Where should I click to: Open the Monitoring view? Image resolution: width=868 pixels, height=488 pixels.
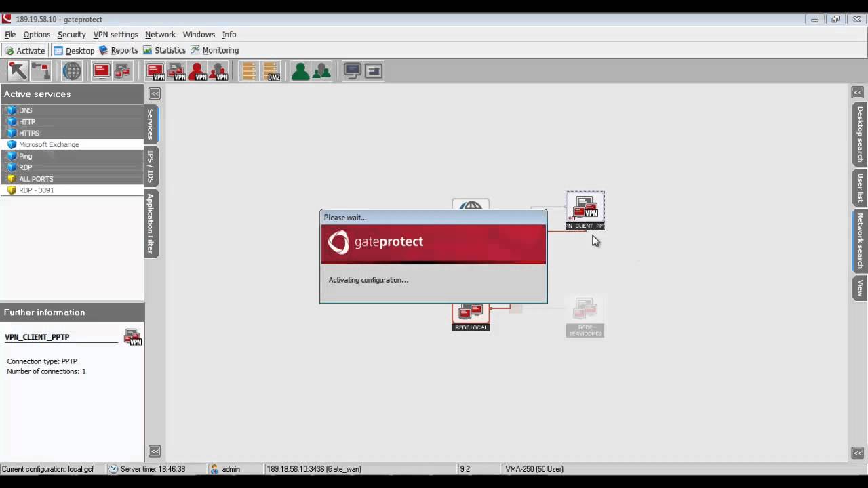(215, 51)
